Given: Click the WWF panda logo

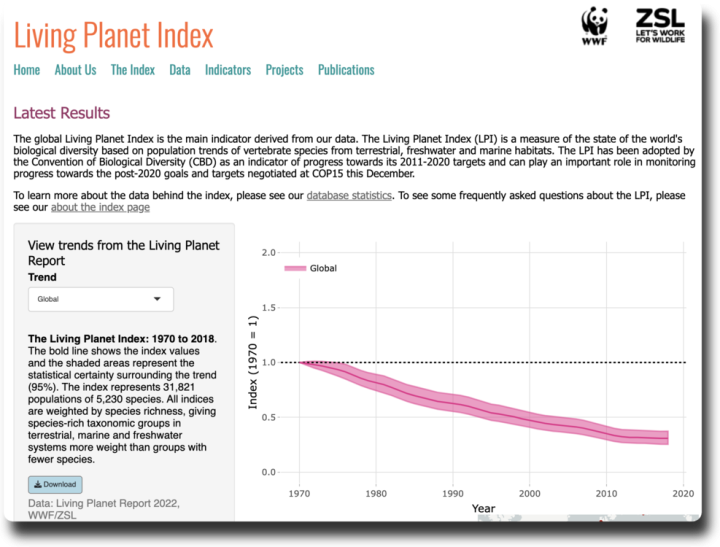Looking at the screenshot, I should coord(594,27).
